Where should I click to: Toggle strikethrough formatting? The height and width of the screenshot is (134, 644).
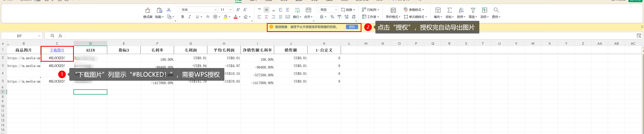tap(208, 17)
